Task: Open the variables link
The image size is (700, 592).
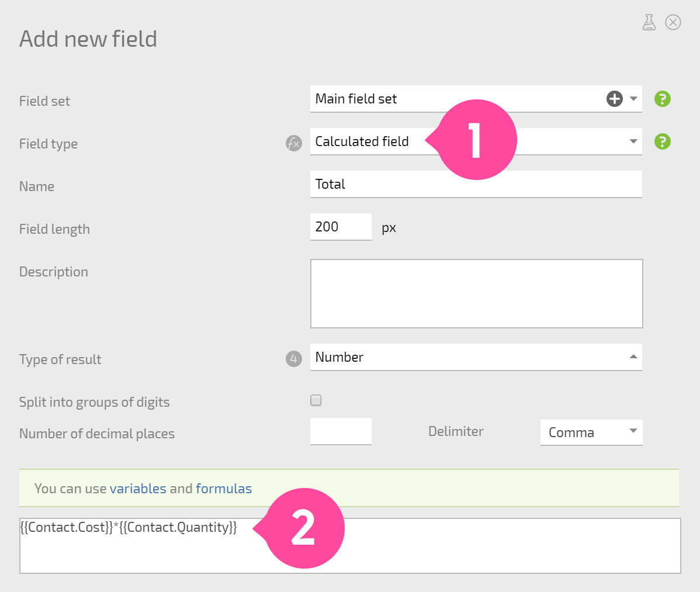Action: [x=138, y=489]
